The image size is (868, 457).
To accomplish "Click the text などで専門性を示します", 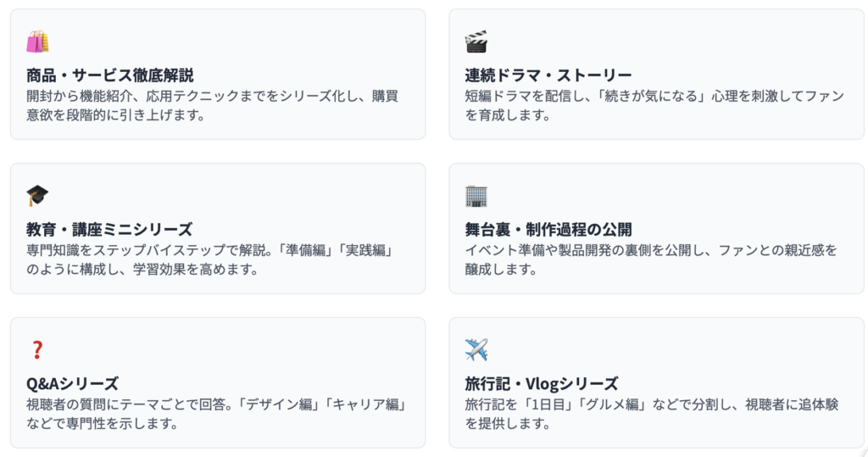I will (102, 423).
